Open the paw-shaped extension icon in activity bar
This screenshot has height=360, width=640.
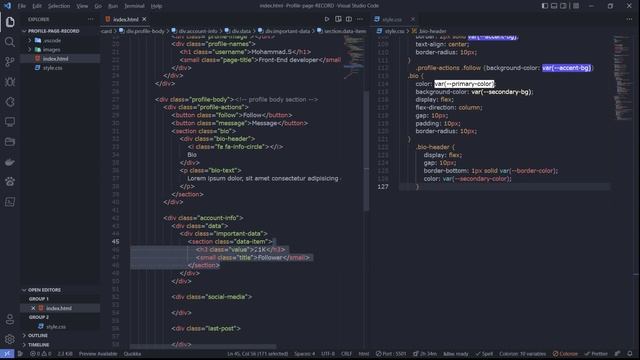[x=10, y=182]
